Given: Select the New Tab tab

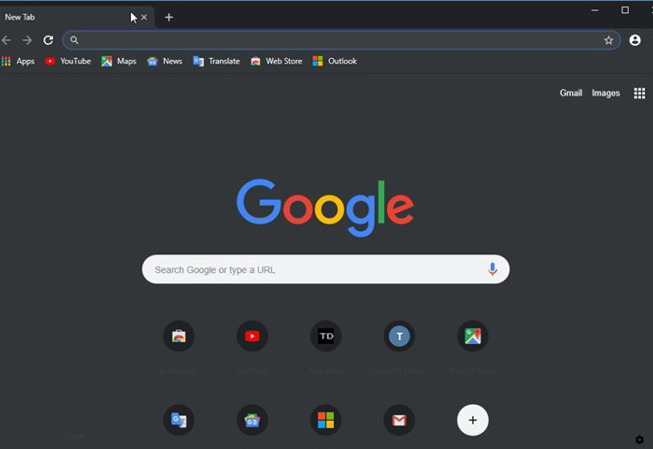Looking at the screenshot, I should click(x=77, y=17).
